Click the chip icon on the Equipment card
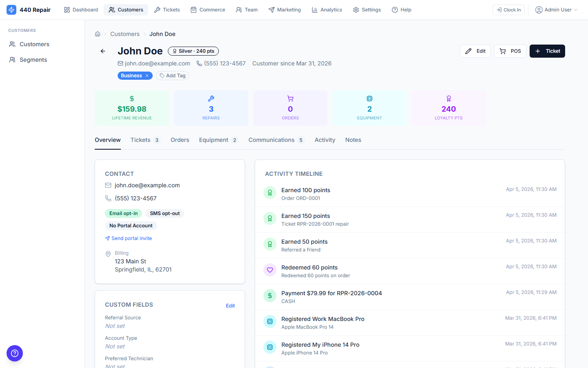 [x=370, y=99]
